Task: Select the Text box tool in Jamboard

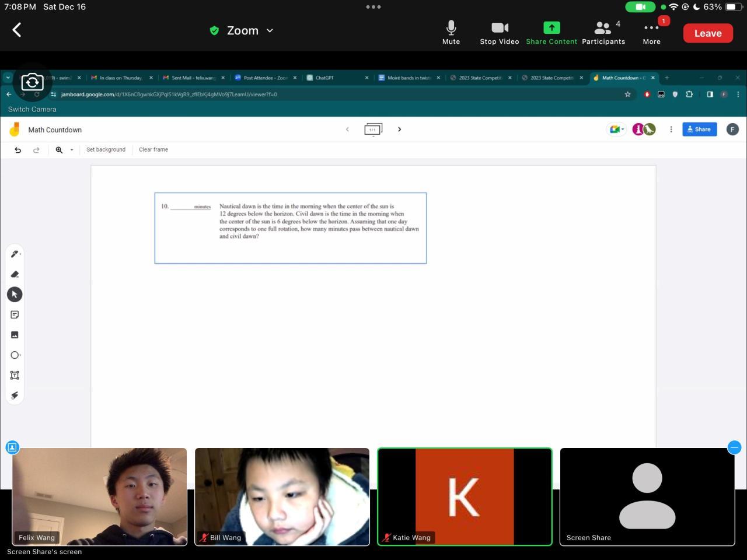Action: click(x=15, y=375)
